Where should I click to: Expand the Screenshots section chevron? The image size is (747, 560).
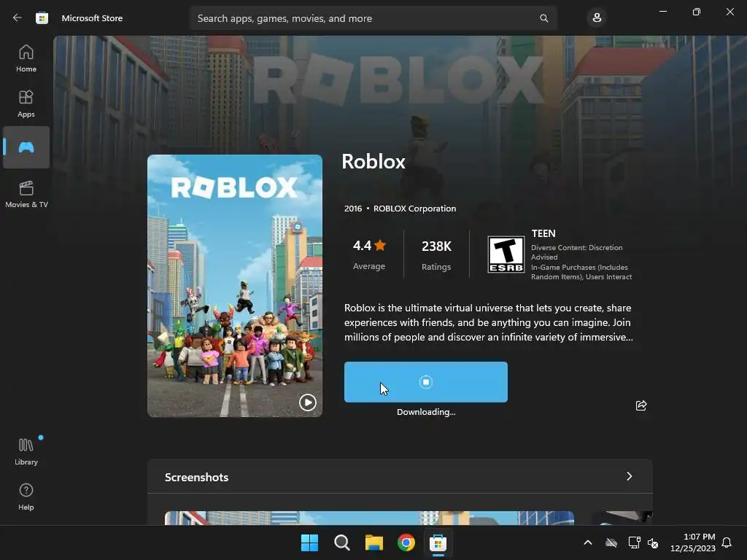pyautogui.click(x=630, y=476)
